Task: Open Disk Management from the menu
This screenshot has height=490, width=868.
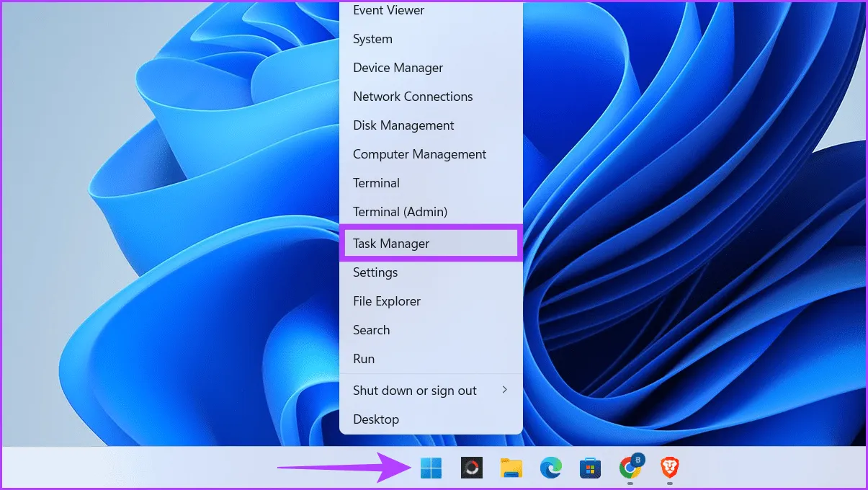Action: point(403,125)
